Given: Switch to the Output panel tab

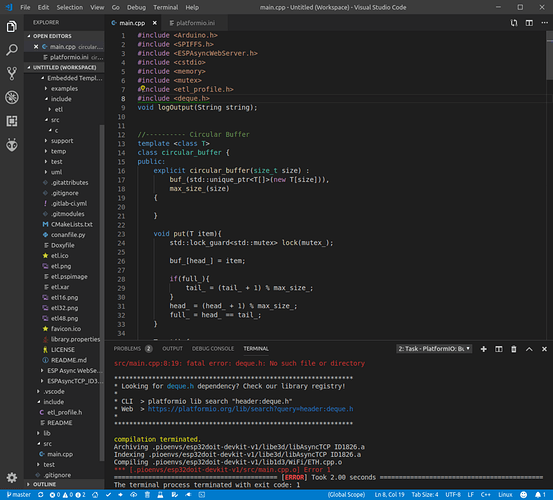Looking at the screenshot, I should tap(172, 349).
